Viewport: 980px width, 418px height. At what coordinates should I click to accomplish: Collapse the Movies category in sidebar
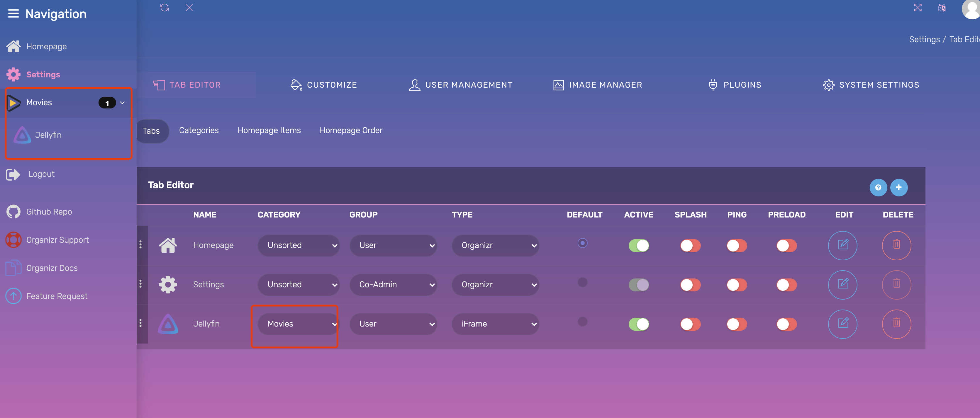coord(123,103)
